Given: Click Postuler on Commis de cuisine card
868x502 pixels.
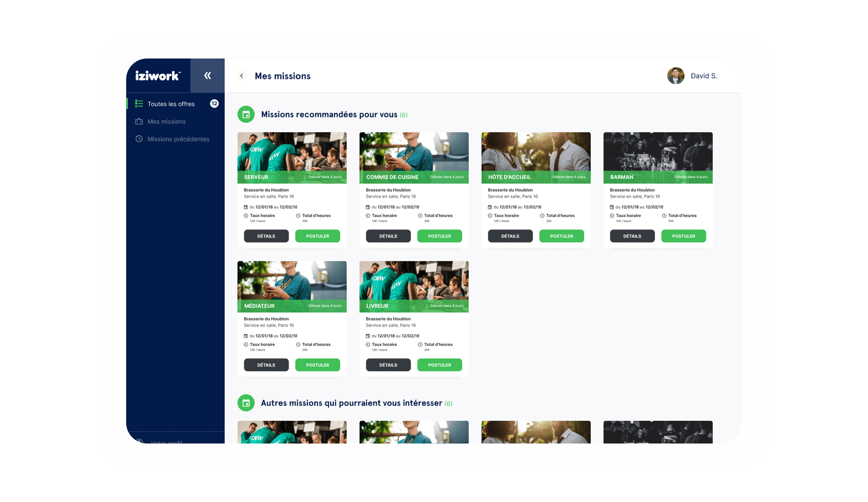Looking at the screenshot, I should tap(439, 236).
